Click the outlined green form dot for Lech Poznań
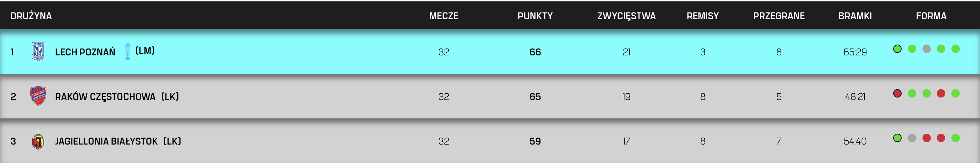 click(897, 49)
